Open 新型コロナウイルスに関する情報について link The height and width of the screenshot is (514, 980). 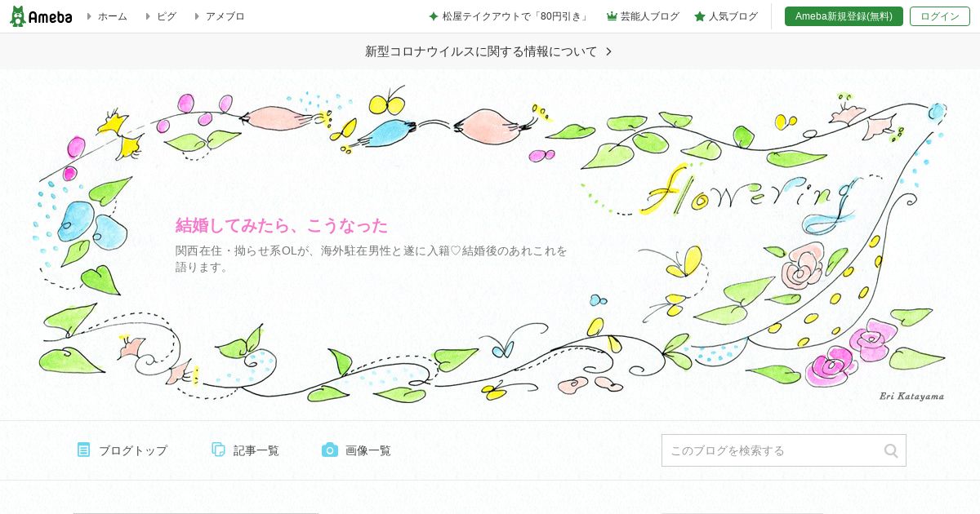(481, 51)
